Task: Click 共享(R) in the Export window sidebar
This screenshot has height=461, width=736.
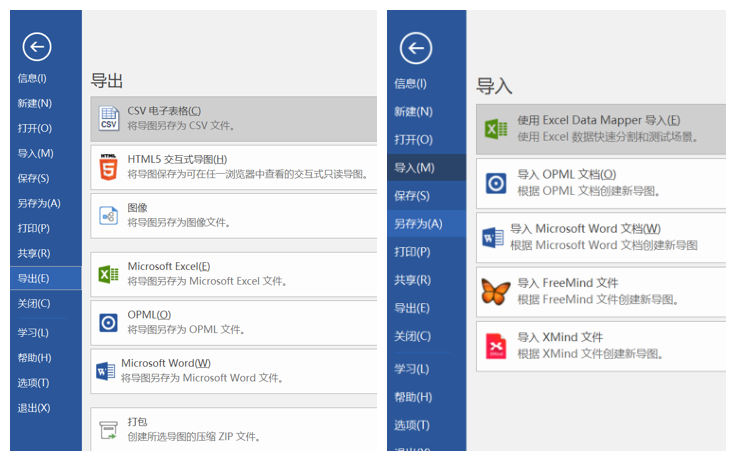Action: point(34,254)
